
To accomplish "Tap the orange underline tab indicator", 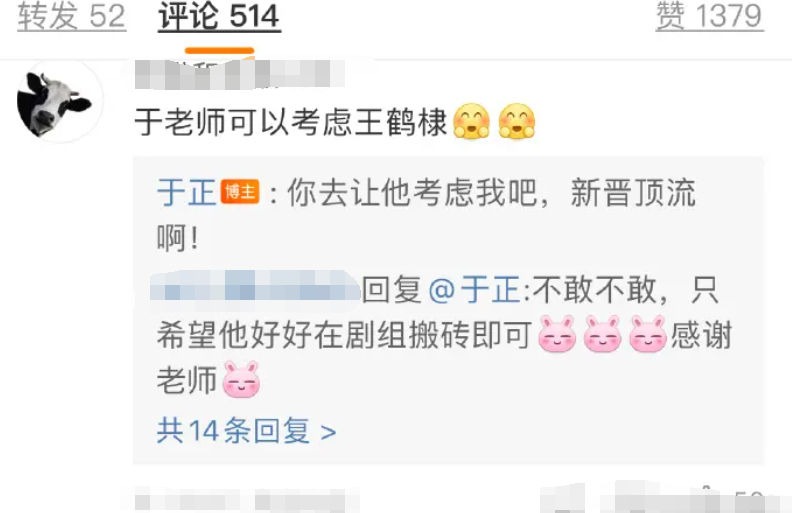I will point(219,50).
